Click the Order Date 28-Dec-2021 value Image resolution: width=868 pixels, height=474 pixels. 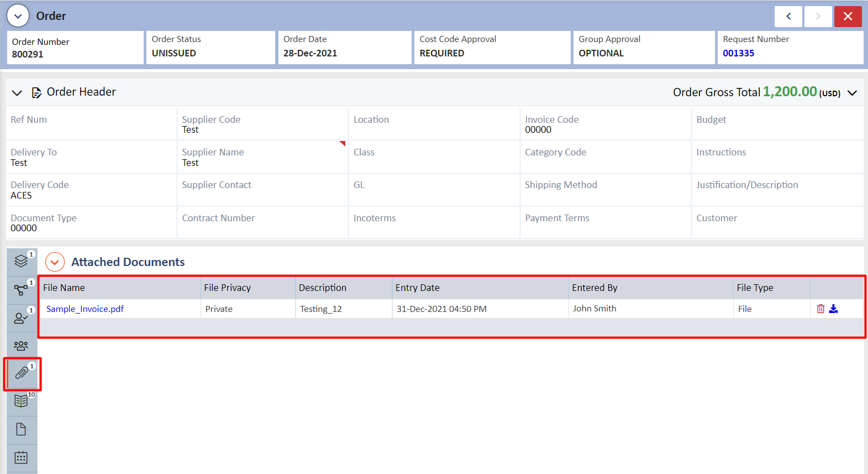310,53
